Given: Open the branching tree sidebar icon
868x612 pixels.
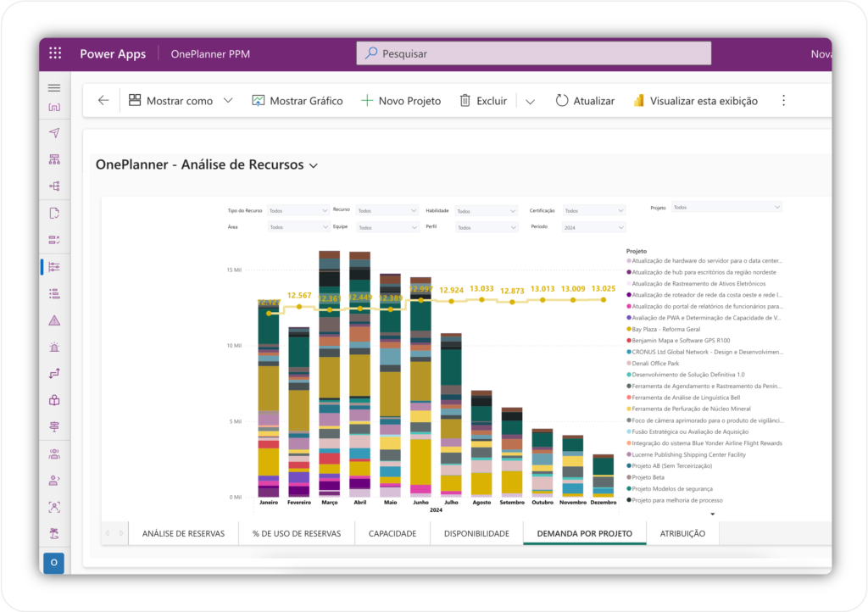Looking at the screenshot, I should (54, 186).
